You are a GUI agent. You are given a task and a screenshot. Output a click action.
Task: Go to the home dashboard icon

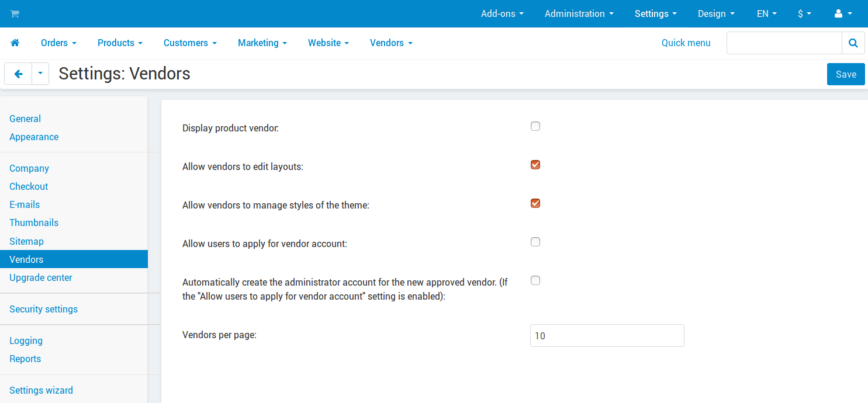click(x=15, y=43)
